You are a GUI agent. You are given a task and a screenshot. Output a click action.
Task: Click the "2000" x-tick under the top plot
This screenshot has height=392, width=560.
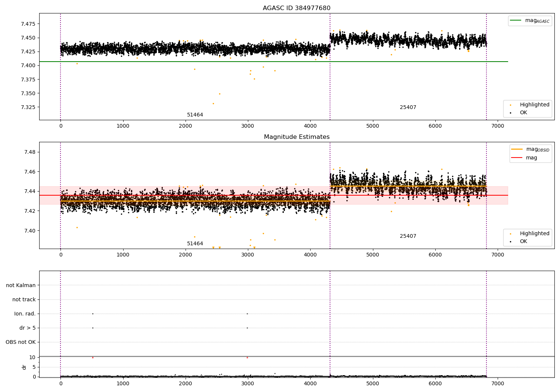point(186,126)
